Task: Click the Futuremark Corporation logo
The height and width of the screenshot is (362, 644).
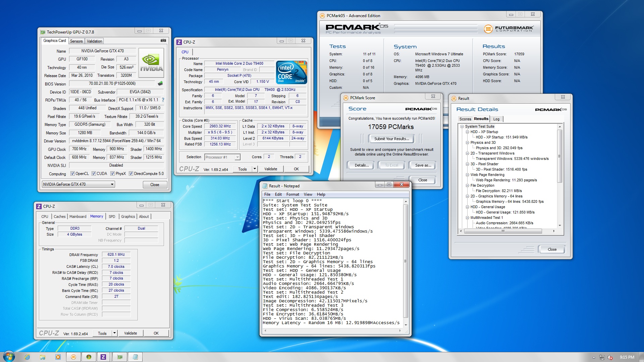Action: (x=508, y=29)
